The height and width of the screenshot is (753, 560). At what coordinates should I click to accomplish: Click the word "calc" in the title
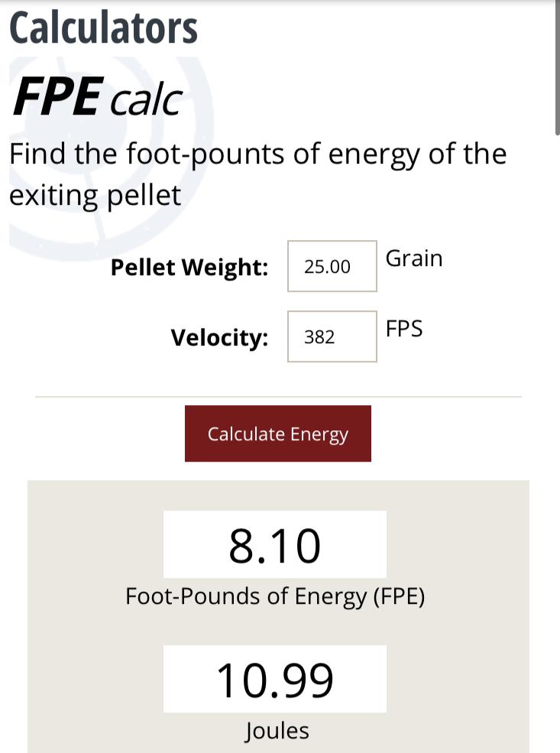145,99
